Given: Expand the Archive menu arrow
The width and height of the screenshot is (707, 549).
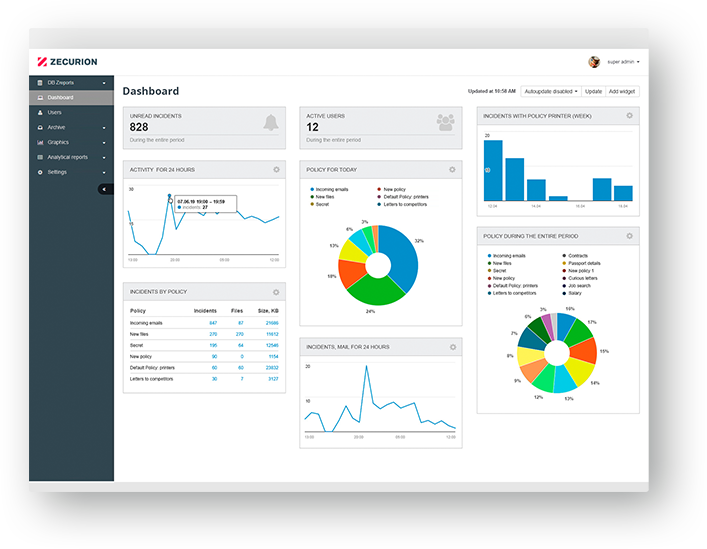Looking at the screenshot, I should [104, 128].
